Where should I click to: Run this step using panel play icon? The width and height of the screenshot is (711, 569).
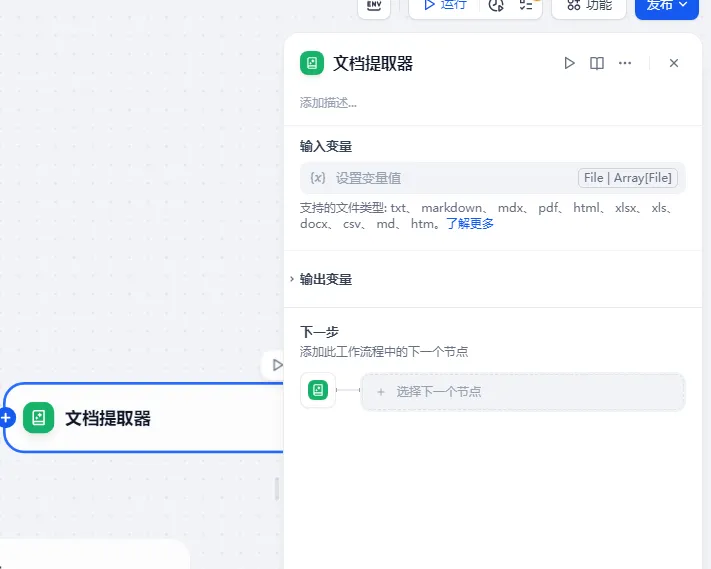[x=569, y=63]
